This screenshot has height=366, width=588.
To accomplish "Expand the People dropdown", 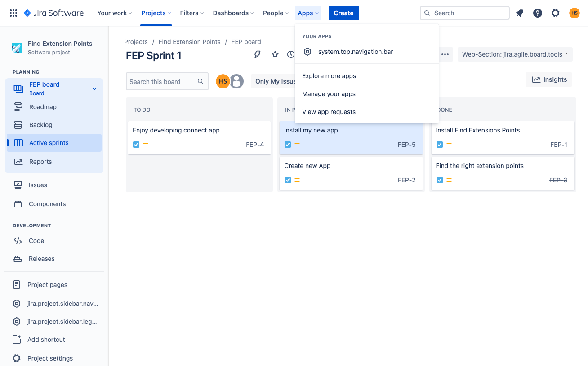I will 276,13.
